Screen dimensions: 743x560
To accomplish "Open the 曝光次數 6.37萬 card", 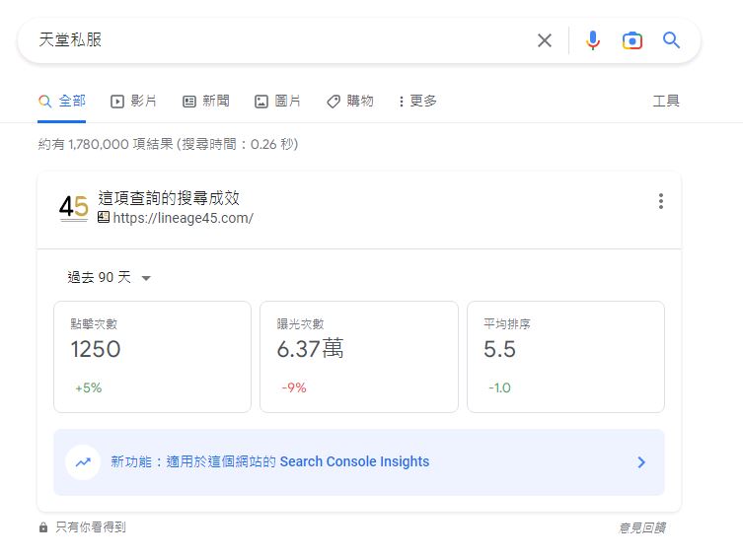I will click(359, 357).
